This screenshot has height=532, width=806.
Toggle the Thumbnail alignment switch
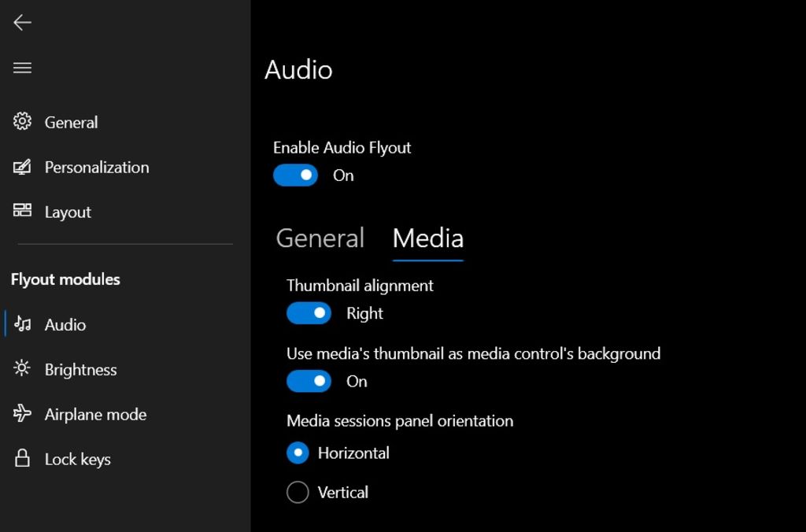[x=309, y=313]
